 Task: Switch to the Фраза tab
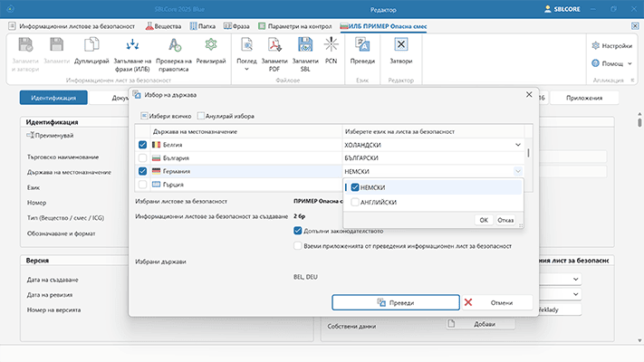(236, 26)
